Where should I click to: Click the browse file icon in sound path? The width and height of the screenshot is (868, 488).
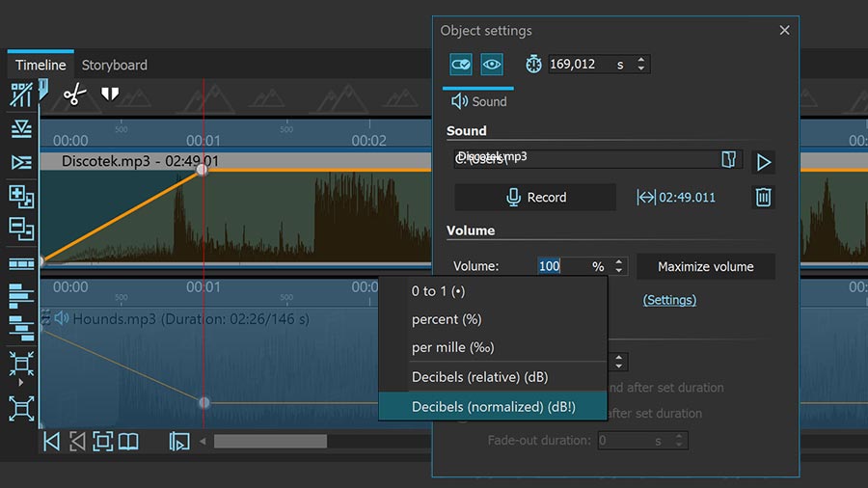click(729, 159)
